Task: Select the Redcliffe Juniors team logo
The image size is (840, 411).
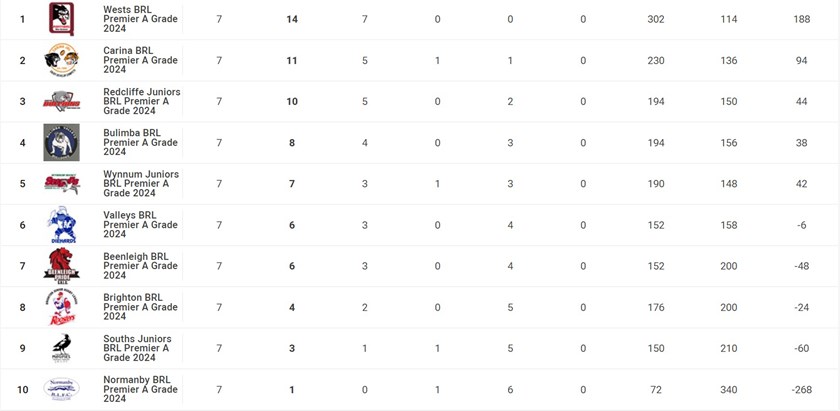Action: pyautogui.click(x=61, y=101)
